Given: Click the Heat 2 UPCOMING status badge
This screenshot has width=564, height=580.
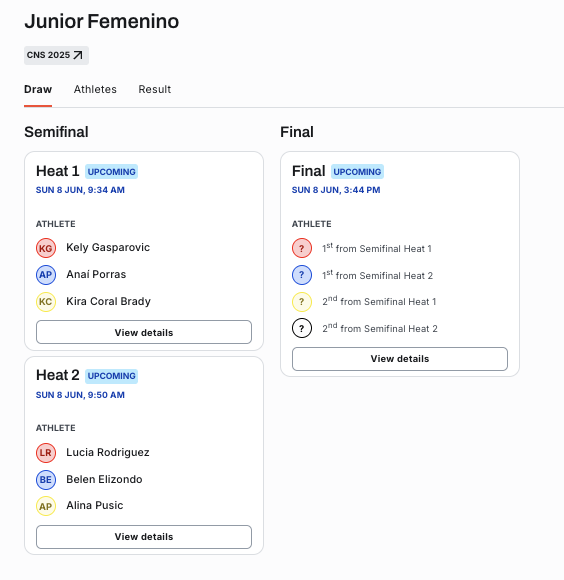Looking at the screenshot, I should click(x=111, y=376).
